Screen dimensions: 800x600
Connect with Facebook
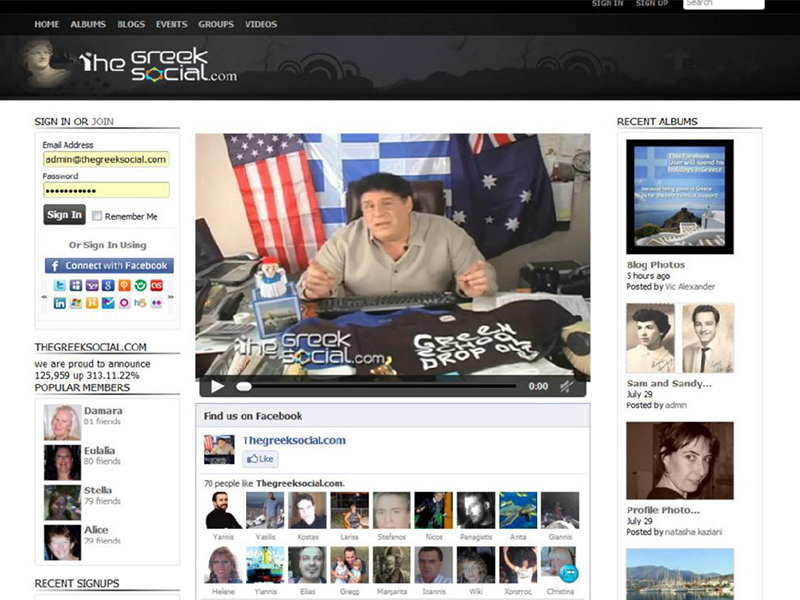coord(109,265)
